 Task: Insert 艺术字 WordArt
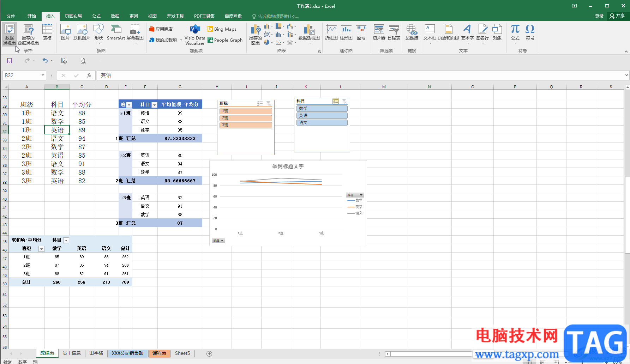(x=468, y=33)
